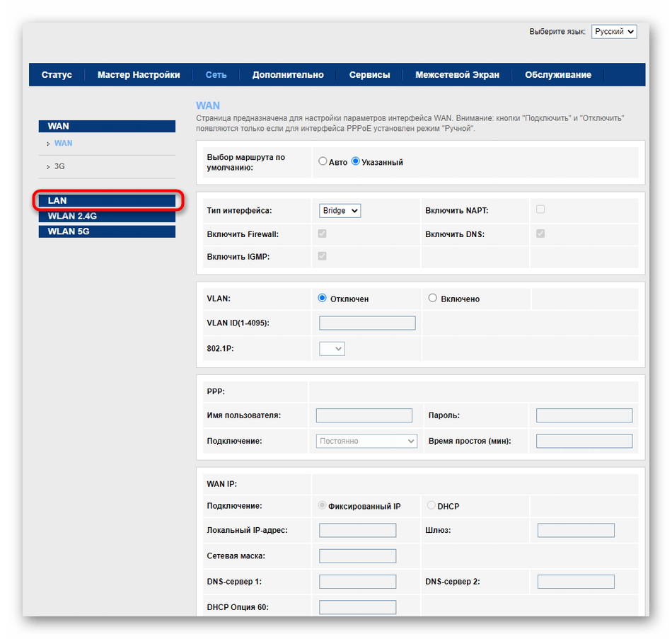672x639 pixels.
Task: Enable VLAN with Включено radio button
Action: [433, 299]
